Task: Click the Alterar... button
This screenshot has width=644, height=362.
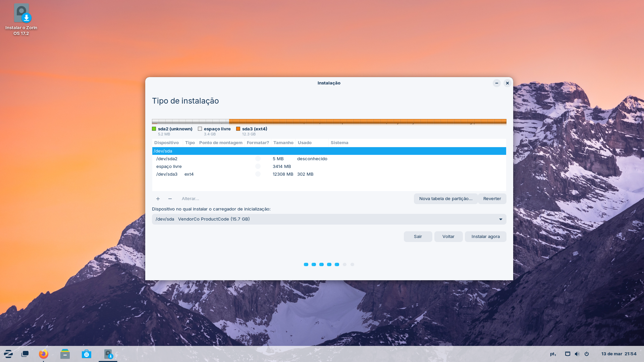Action: [x=191, y=199]
